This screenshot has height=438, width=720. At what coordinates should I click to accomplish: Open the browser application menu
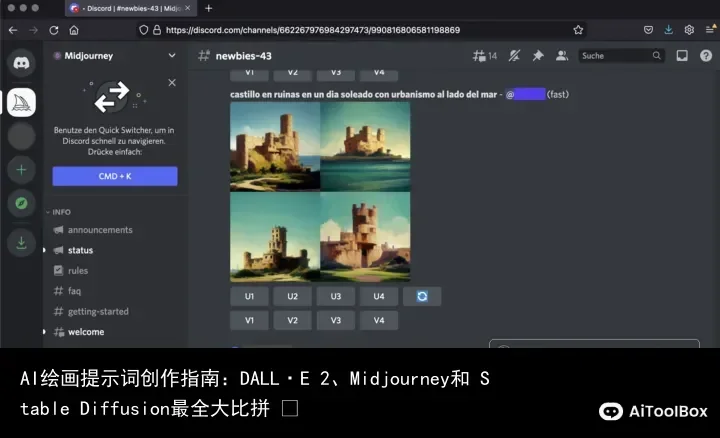pos(710,29)
